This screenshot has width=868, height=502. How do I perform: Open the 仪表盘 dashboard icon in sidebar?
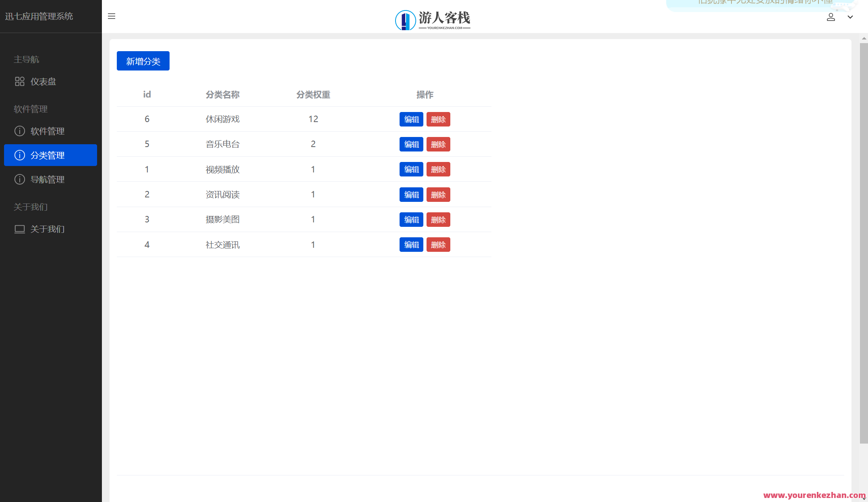pos(20,81)
